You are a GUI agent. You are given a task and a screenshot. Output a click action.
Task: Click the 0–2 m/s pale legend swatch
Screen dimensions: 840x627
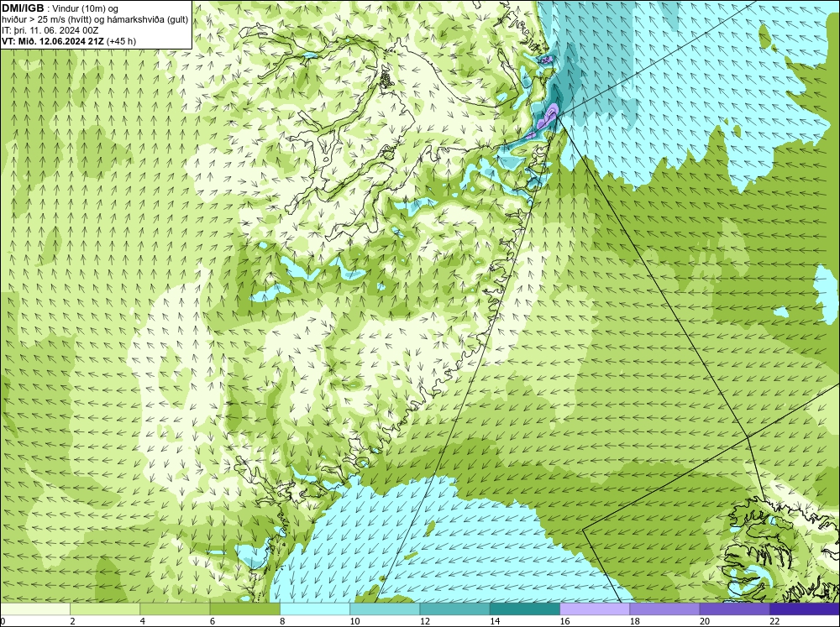pyautogui.click(x=34, y=609)
